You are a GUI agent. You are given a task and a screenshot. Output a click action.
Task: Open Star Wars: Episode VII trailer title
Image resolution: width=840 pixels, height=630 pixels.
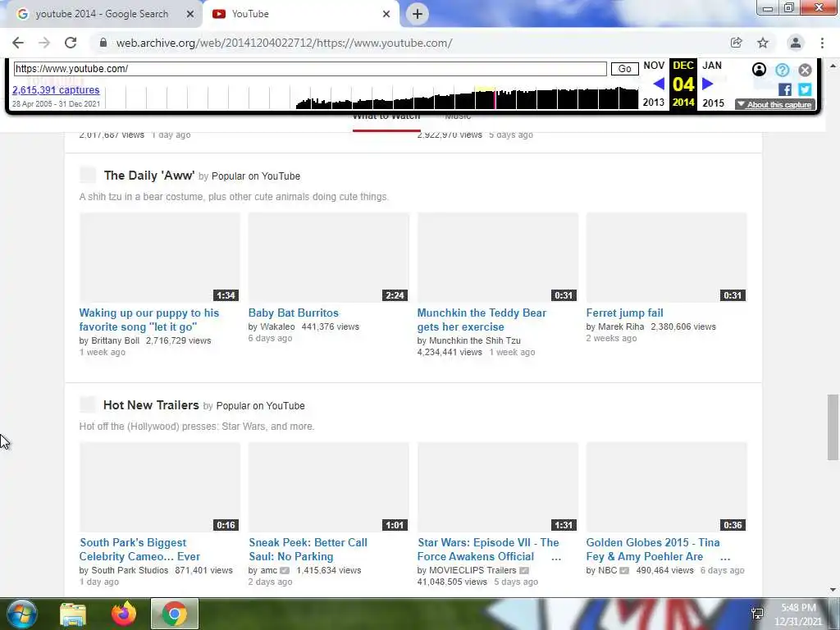click(487, 550)
